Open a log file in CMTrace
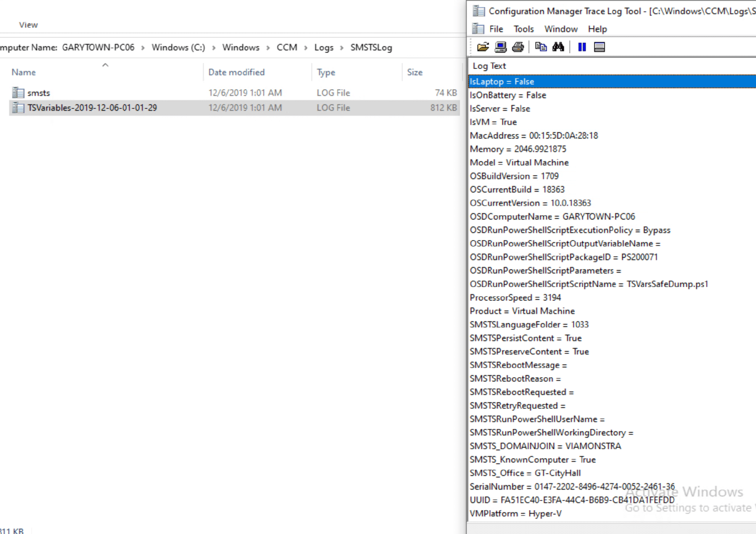Screen dimensions: 756x534 (483, 47)
